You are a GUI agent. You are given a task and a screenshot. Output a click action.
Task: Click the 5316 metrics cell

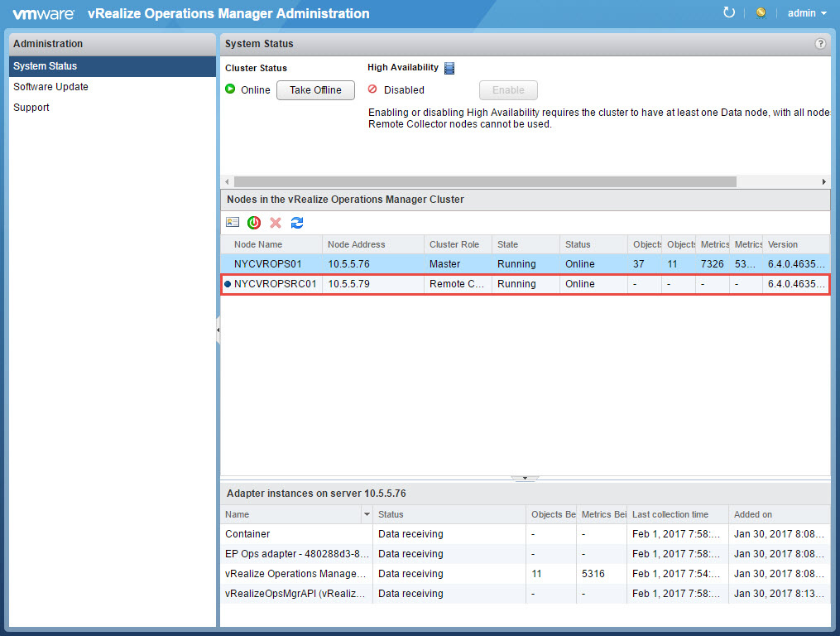(602, 574)
